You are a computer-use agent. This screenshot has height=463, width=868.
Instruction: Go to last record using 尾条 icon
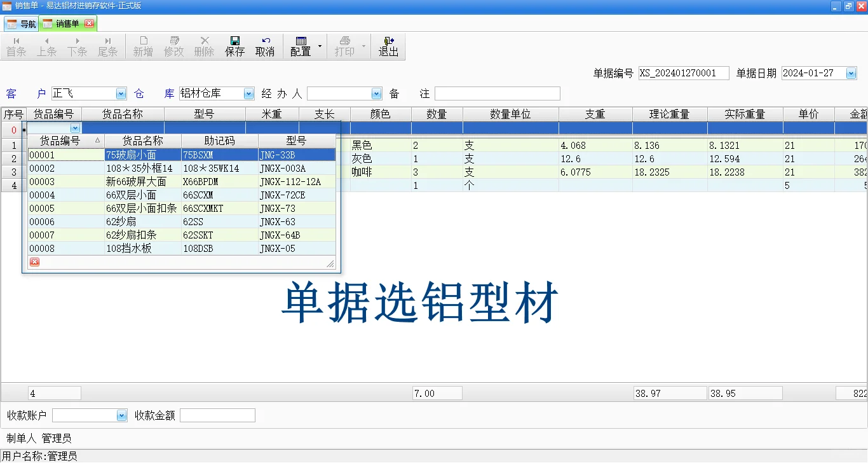(108, 45)
